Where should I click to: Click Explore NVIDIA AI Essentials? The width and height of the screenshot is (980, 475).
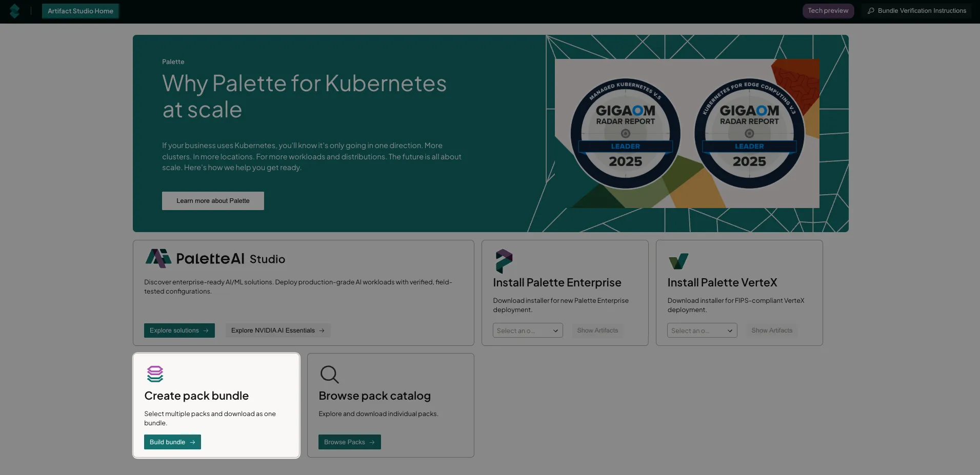coord(277,331)
